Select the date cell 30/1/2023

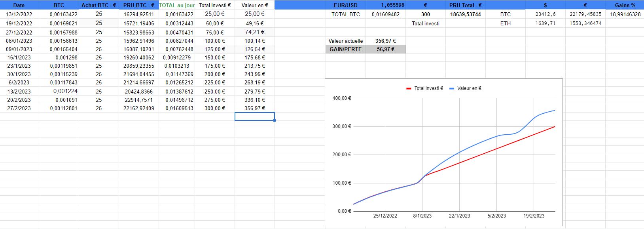(x=19, y=74)
